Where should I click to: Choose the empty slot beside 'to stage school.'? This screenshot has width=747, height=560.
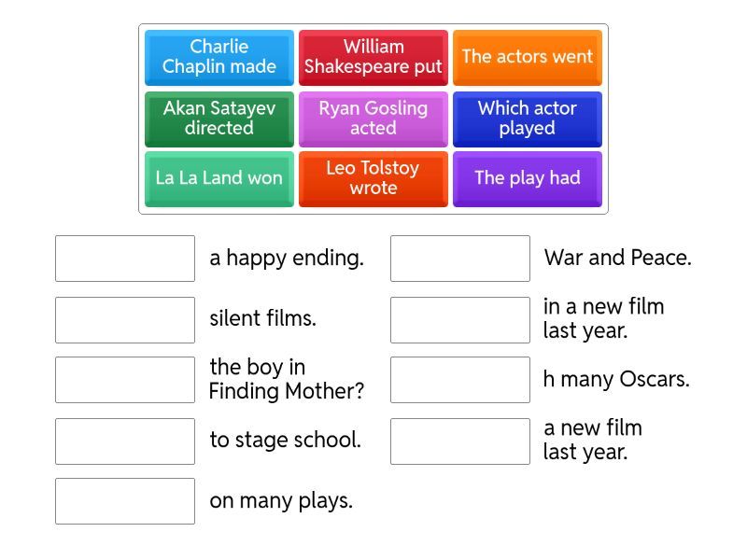pyautogui.click(x=125, y=441)
